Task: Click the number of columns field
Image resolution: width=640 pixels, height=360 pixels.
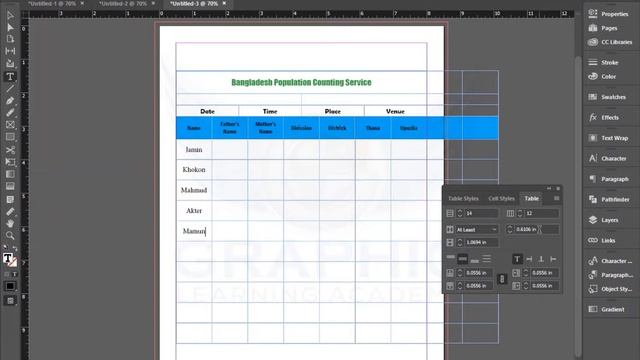Action: click(x=542, y=213)
